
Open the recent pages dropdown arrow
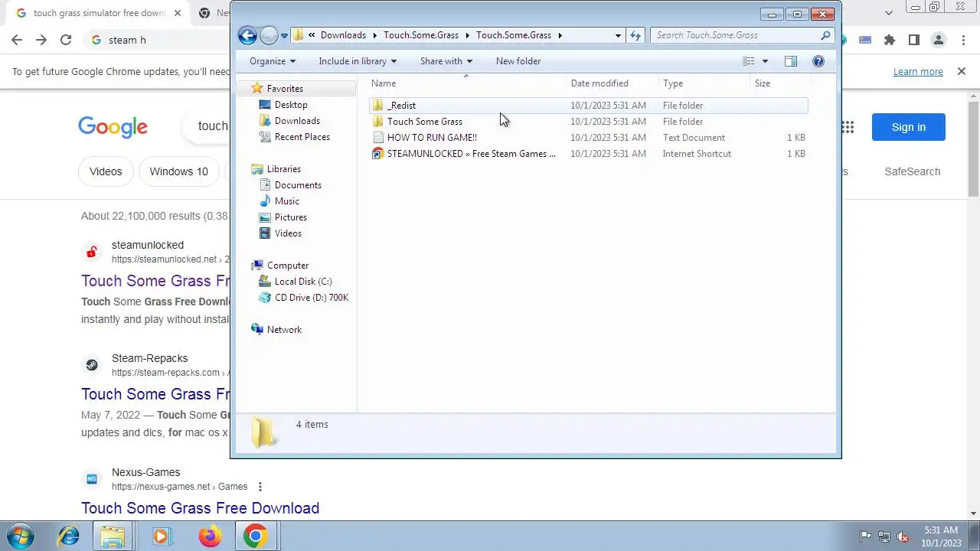284,35
